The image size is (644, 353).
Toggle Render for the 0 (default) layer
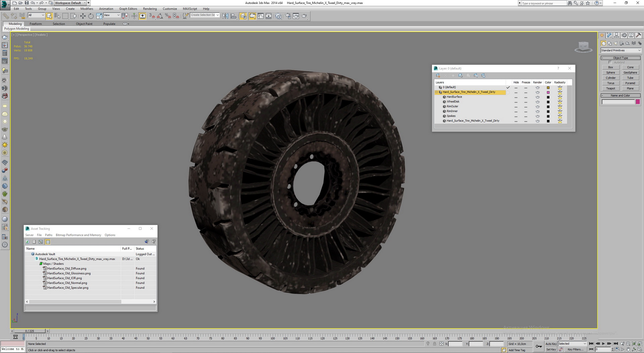tap(537, 87)
